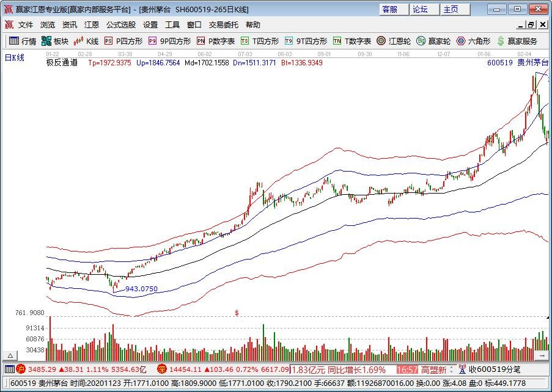
Task: Open the 资讯 menu
Action: click(69, 24)
